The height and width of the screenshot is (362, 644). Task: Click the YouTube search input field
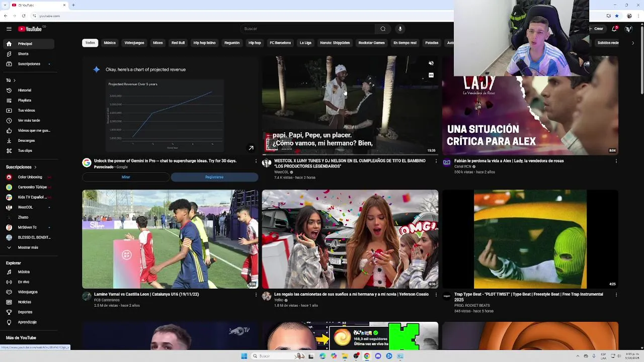coord(308,29)
